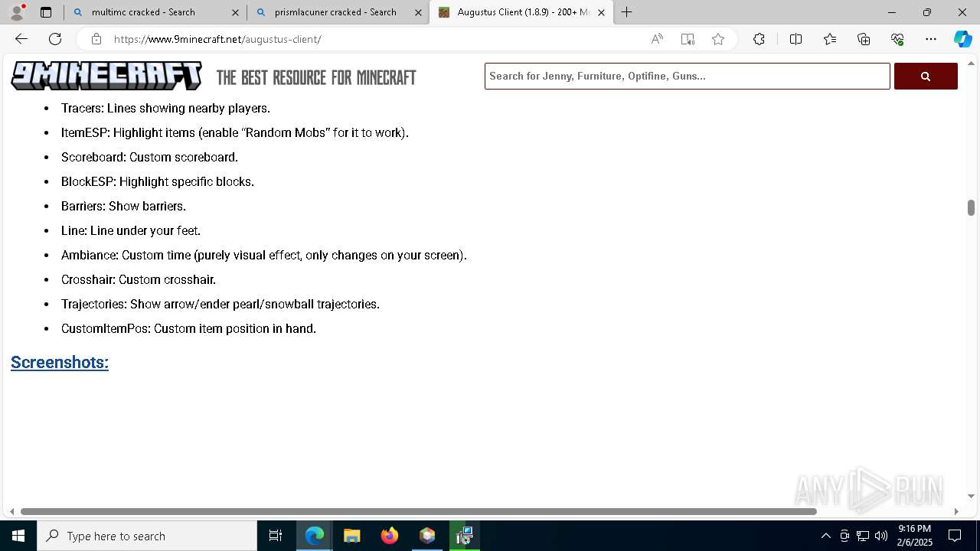Close the multimc cracked tab
980x551 pixels.
[x=235, y=12]
